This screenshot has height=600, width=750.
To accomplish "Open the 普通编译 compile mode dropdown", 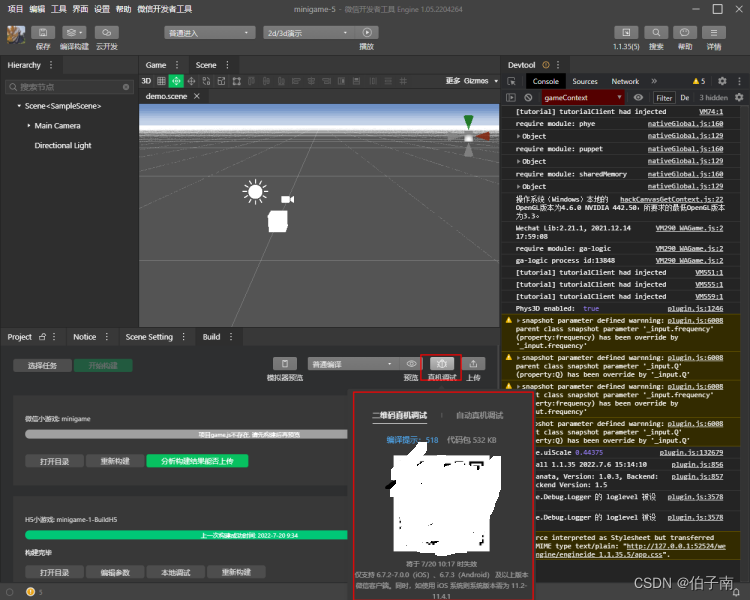I will [x=353, y=364].
